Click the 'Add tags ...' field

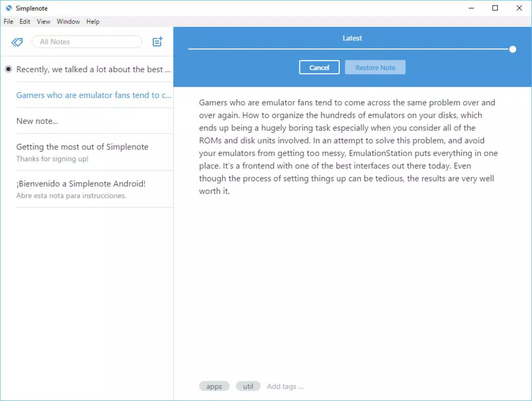tap(285, 386)
